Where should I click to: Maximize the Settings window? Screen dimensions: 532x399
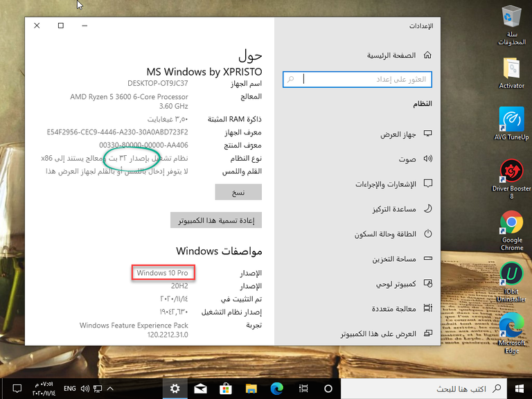(61, 26)
